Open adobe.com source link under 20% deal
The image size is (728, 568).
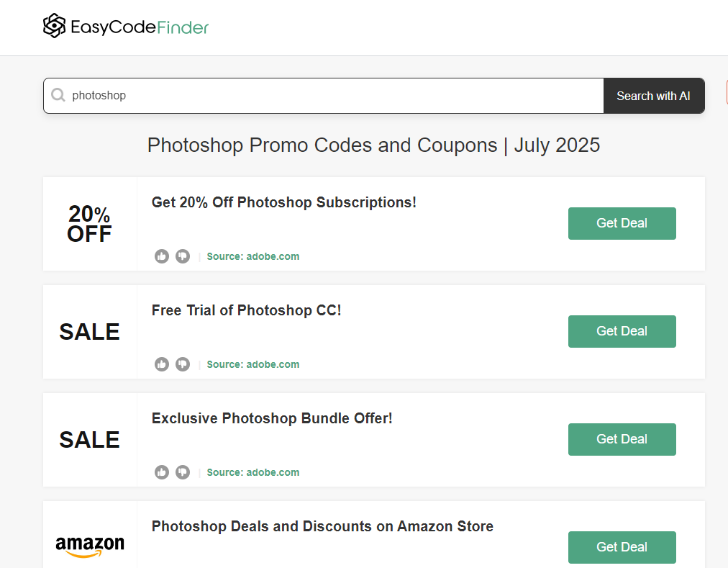click(x=253, y=256)
